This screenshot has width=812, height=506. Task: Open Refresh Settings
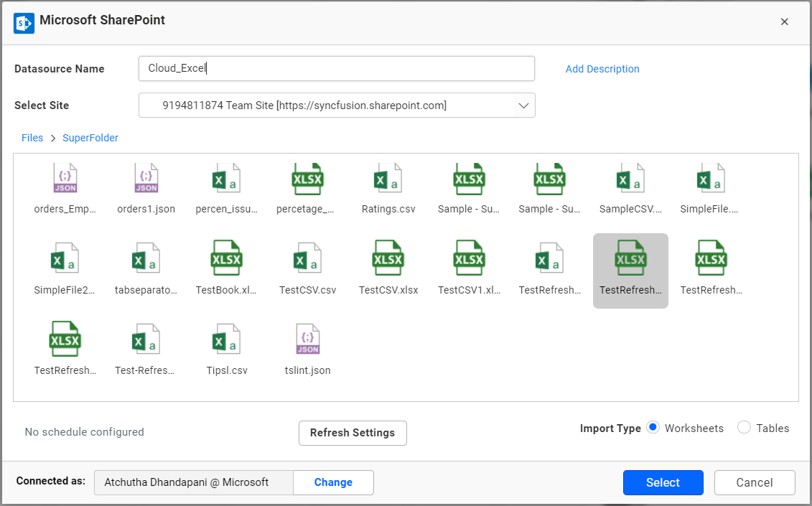[353, 433]
